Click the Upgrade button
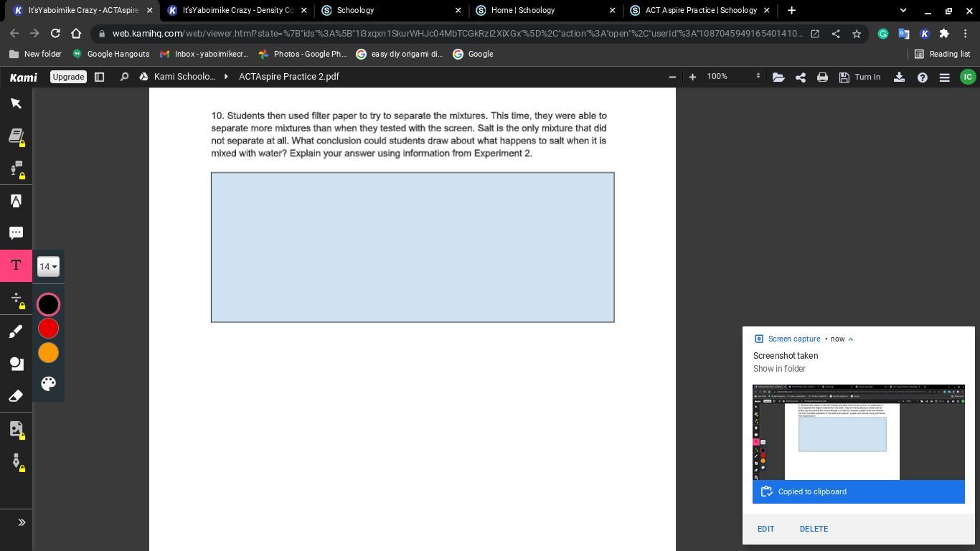This screenshot has height=551, width=980. [x=68, y=77]
